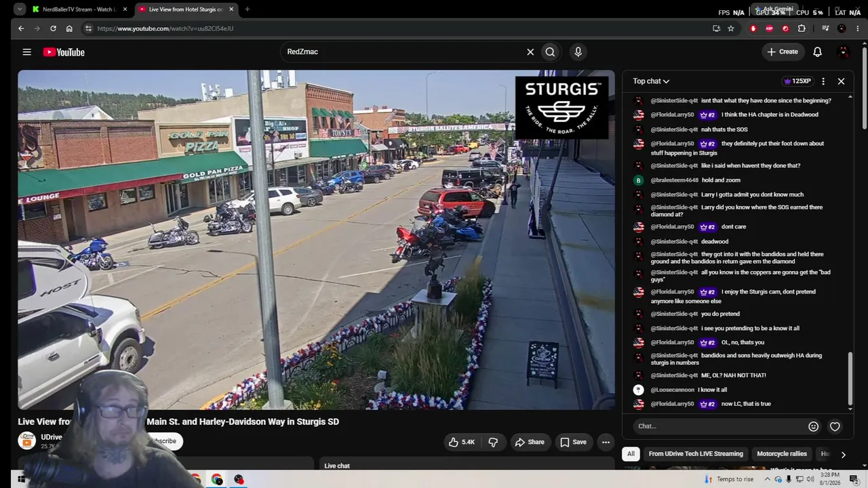Open more actions for the video
868x488 pixels.
(x=606, y=442)
